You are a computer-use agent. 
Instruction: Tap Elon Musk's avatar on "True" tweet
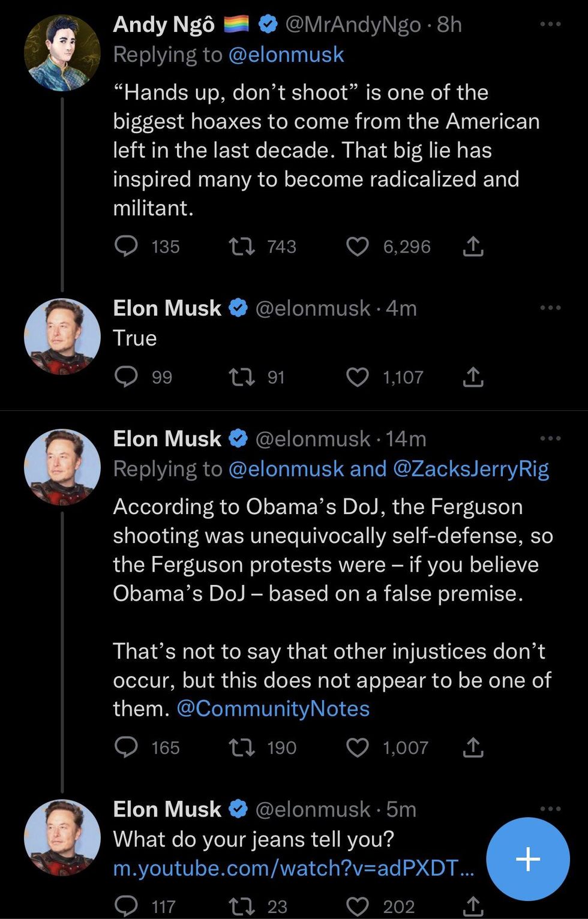coord(62,337)
